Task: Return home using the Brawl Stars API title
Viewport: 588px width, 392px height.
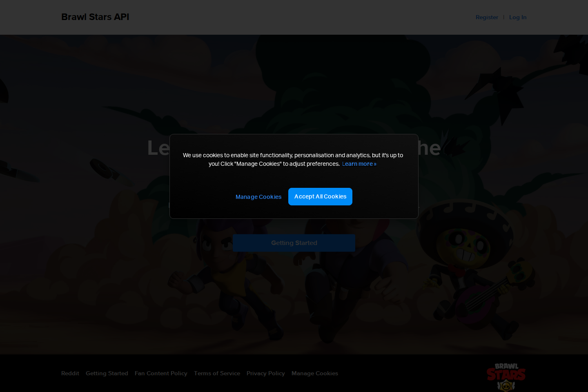Action: (95, 17)
